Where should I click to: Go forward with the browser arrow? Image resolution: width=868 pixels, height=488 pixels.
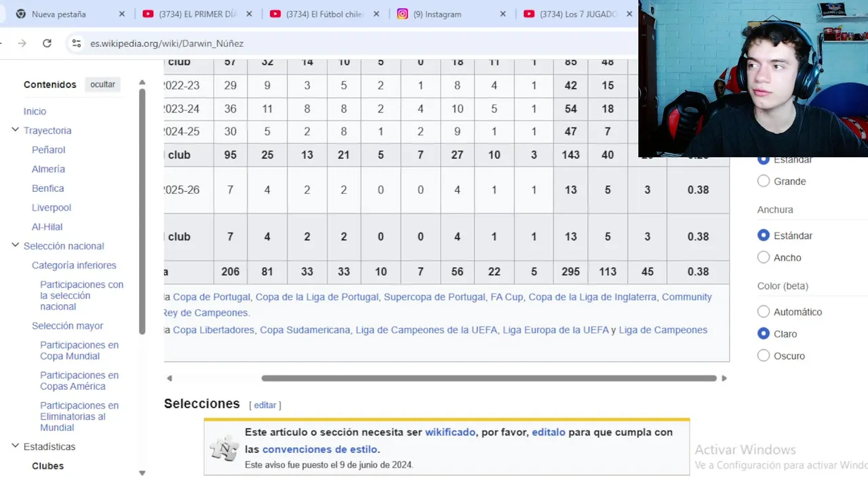pyautogui.click(x=22, y=43)
